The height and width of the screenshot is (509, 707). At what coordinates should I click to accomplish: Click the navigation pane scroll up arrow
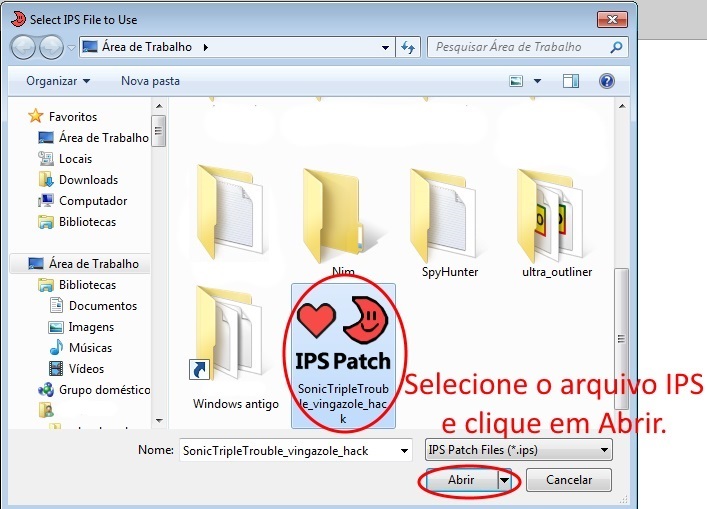pyautogui.click(x=159, y=106)
